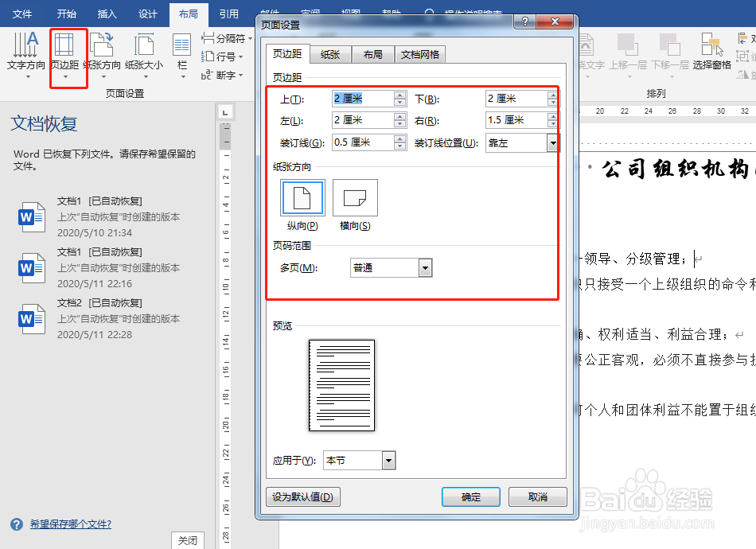Image resolution: width=756 pixels, height=549 pixels.
Task: Select 纵向 (Portrait) page orientation
Action: [x=302, y=197]
